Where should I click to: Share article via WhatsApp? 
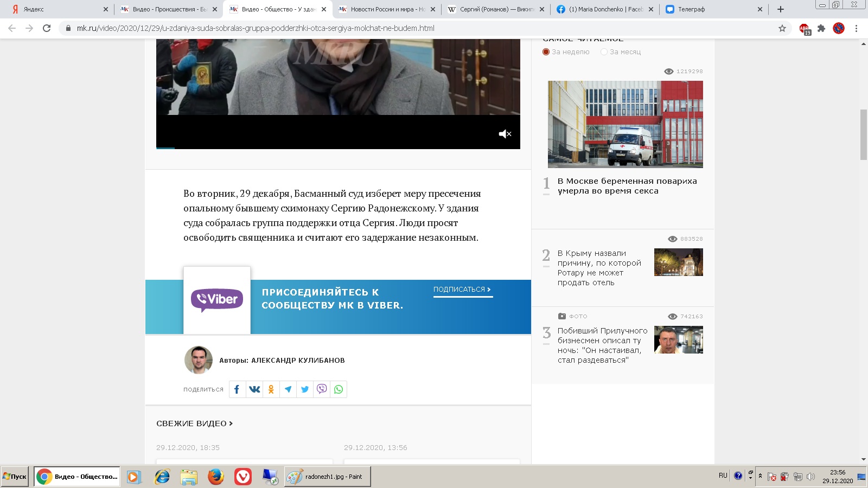pos(339,389)
